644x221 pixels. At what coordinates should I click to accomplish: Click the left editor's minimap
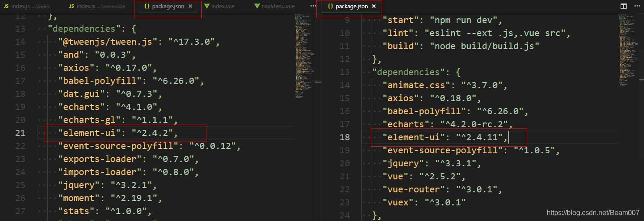[x=304, y=52]
